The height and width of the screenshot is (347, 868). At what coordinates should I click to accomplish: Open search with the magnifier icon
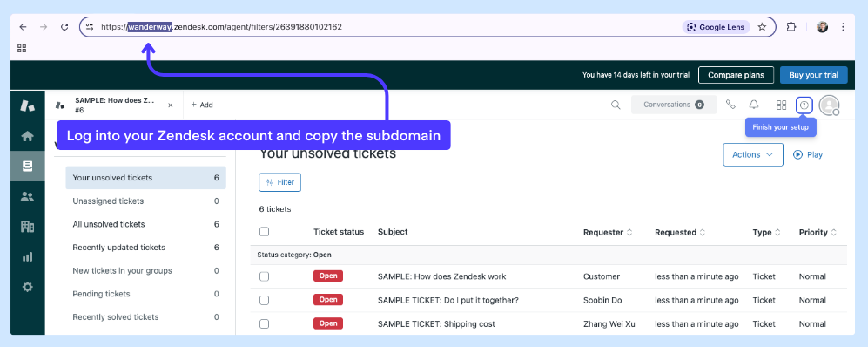click(x=615, y=105)
